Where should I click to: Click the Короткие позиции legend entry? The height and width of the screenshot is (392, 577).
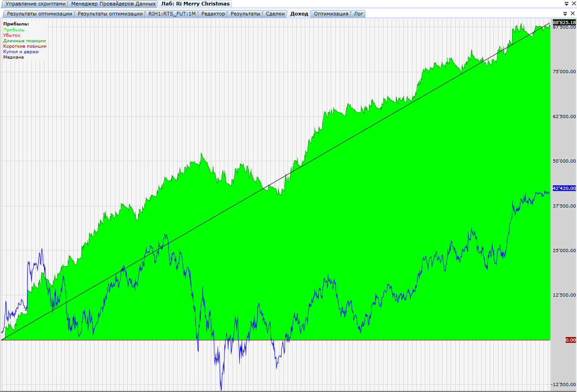25,46
